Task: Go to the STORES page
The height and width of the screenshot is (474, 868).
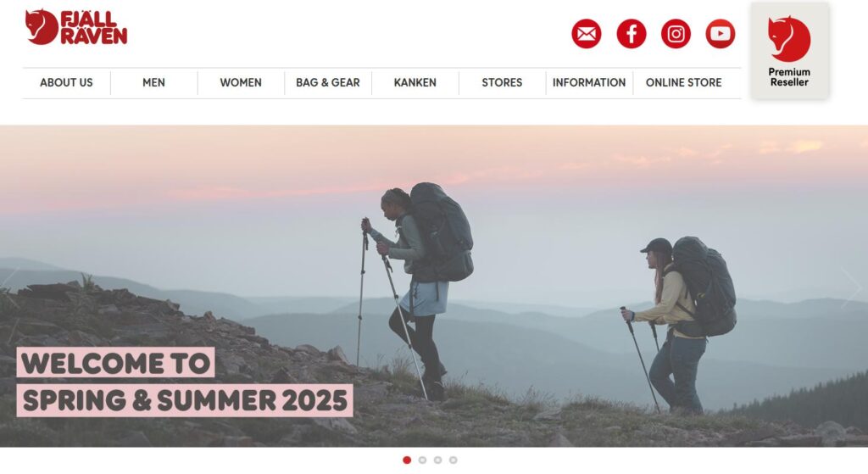Action: tap(502, 83)
